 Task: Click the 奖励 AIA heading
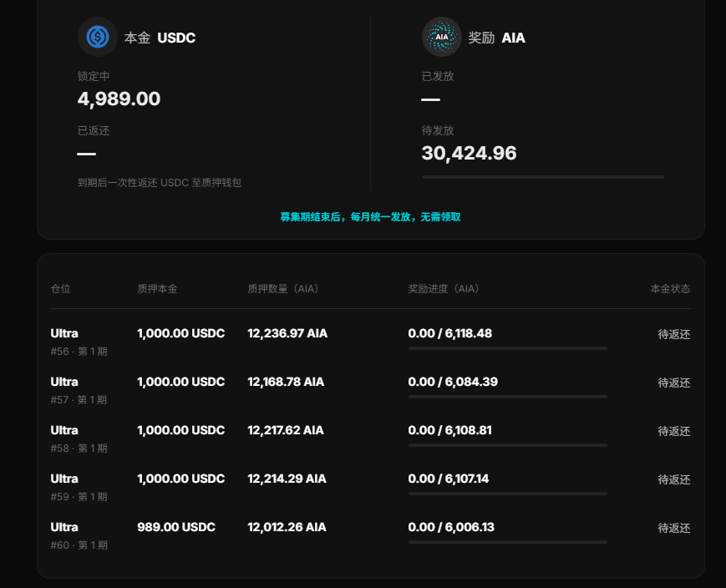pos(496,38)
